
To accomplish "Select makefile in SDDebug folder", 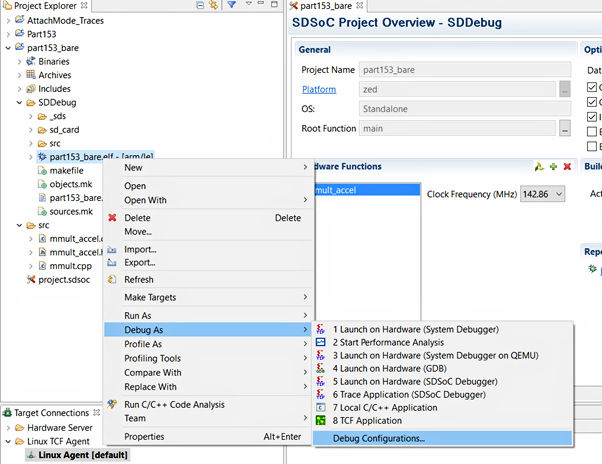I will (66, 170).
